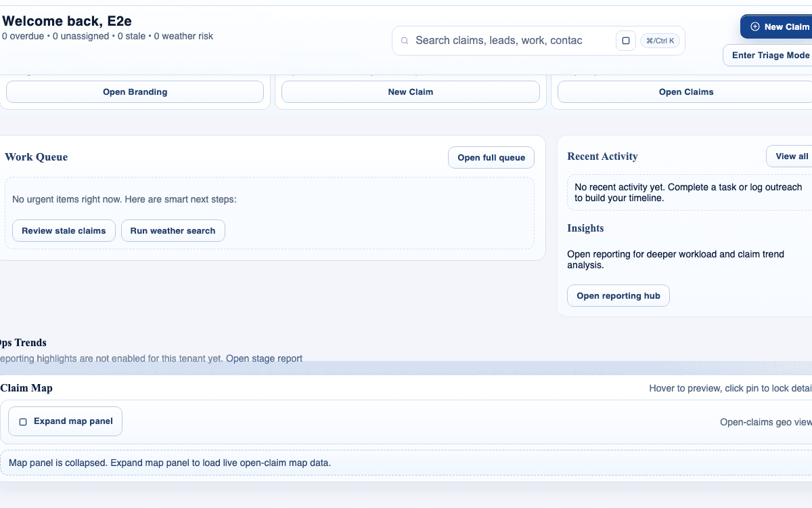Expand the map panel
The image size is (812, 508).
coord(65,421)
